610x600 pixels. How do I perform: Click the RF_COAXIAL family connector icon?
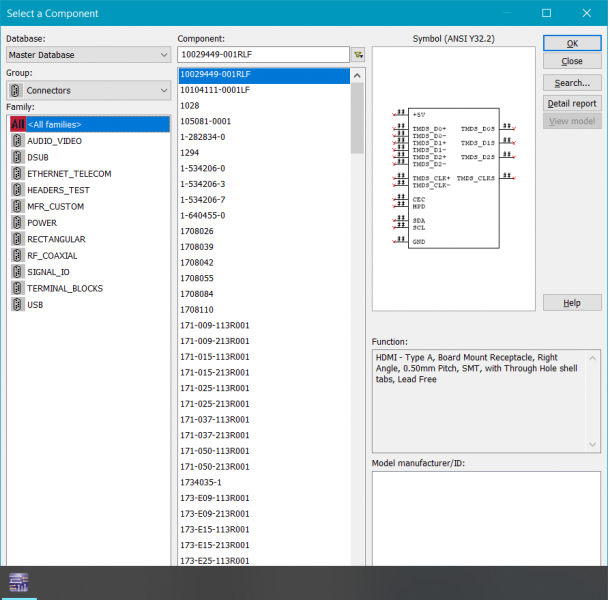click(x=17, y=255)
